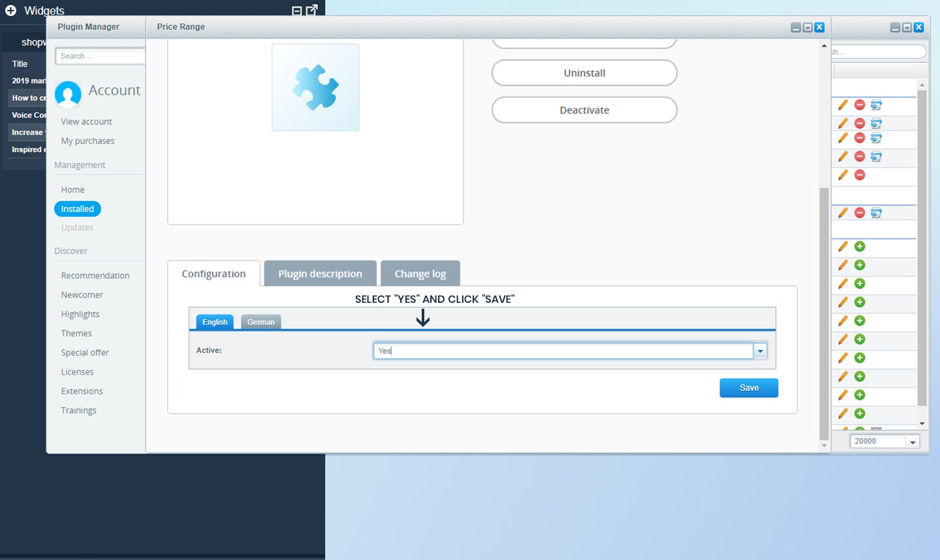Click the Updates item under Management
The height and width of the screenshot is (560, 940).
coord(77,228)
